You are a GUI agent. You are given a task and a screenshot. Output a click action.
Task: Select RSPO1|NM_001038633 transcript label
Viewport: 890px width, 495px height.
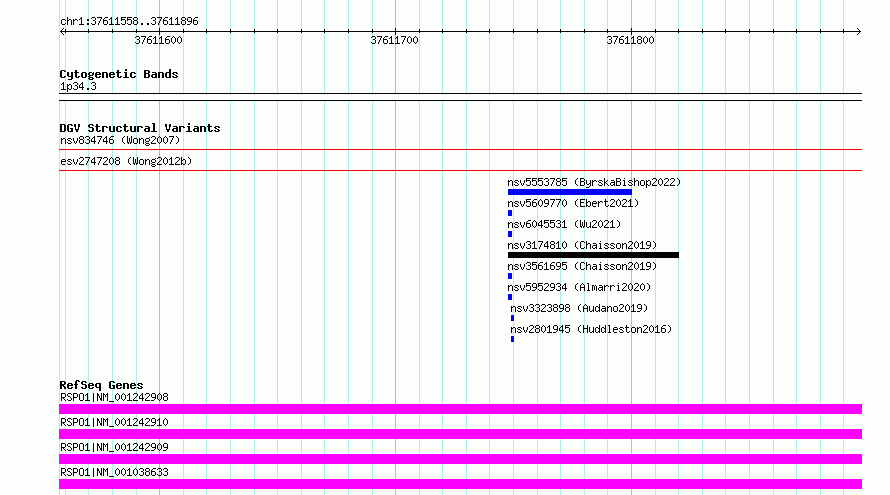coord(114,472)
